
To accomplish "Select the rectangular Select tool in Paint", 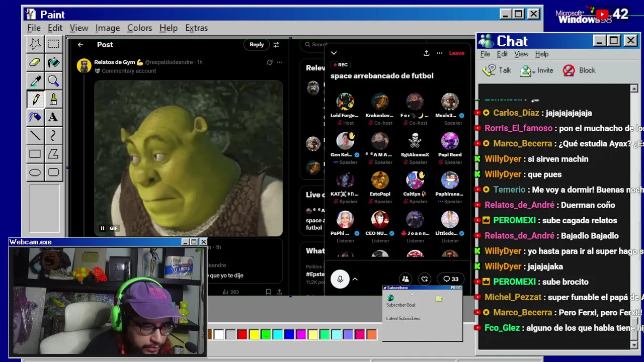I will pos(53,44).
